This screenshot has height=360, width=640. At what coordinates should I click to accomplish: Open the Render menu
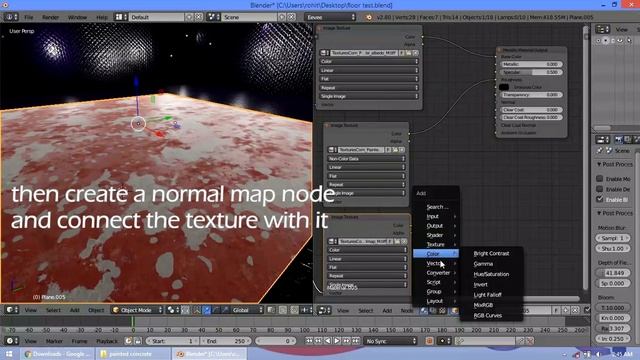coord(51,17)
